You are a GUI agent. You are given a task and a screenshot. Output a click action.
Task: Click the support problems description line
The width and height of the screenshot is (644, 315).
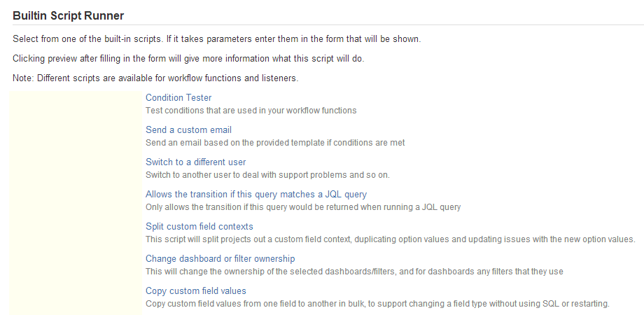[x=267, y=174]
